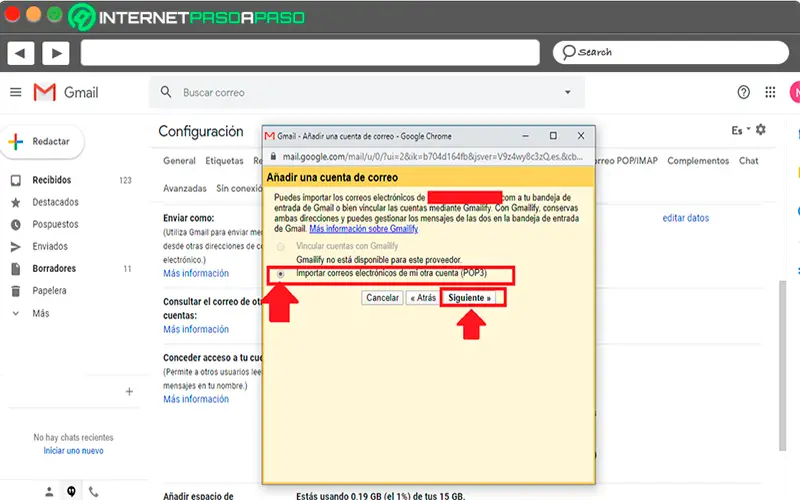Screen dimensions: 800x500
Task: Click the Borradores document icon
Action: pos(16,269)
